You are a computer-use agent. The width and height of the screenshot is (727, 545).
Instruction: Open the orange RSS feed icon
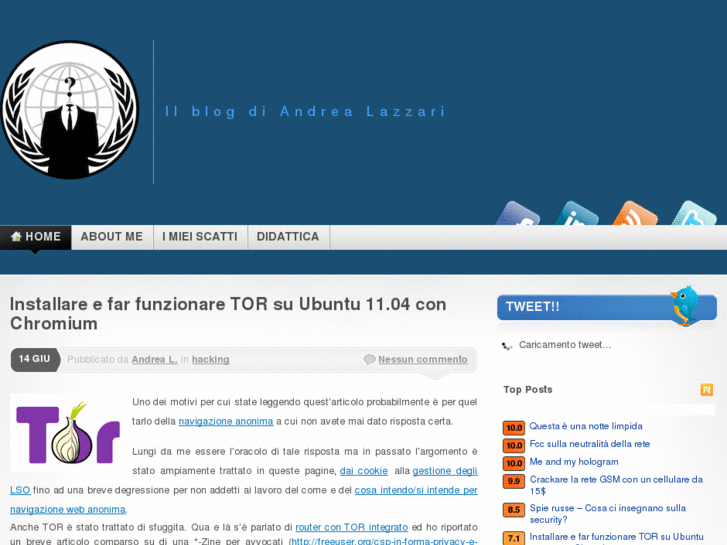tap(635, 213)
